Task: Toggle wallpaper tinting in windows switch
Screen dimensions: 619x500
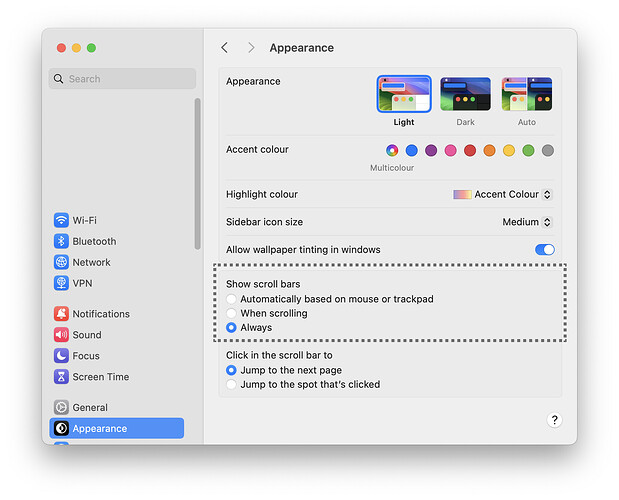Action: tap(544, 250)
